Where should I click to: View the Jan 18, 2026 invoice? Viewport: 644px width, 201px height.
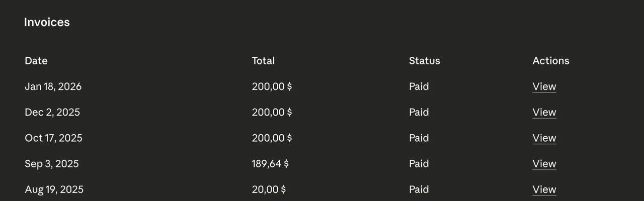click(x=544, y=86)
